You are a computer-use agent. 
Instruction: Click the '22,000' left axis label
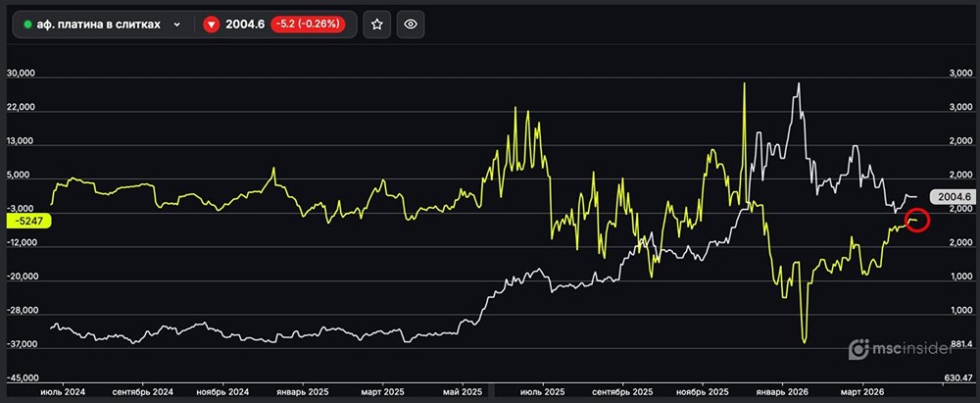tap(21, 108)
